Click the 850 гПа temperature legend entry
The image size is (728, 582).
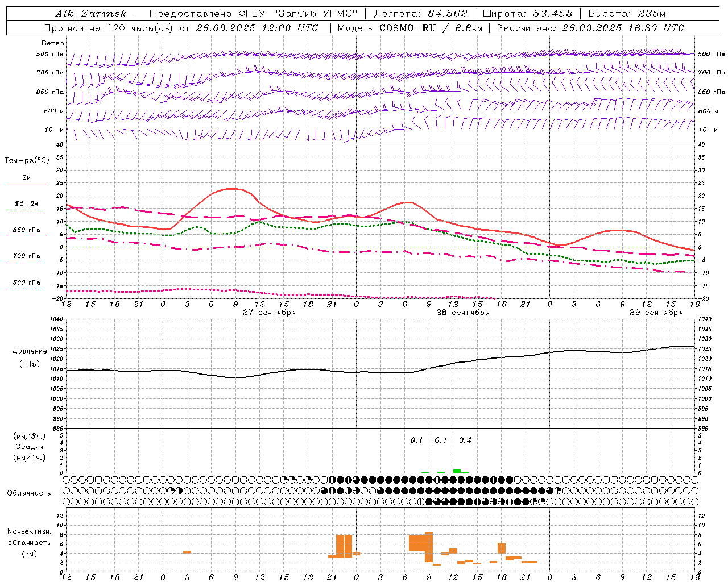pos(26,230)
